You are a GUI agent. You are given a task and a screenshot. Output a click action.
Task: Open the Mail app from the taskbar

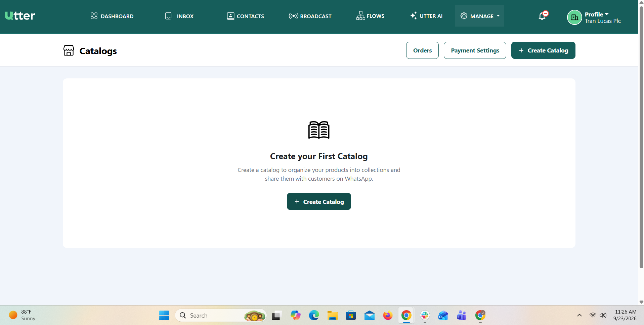coord(370,316)
